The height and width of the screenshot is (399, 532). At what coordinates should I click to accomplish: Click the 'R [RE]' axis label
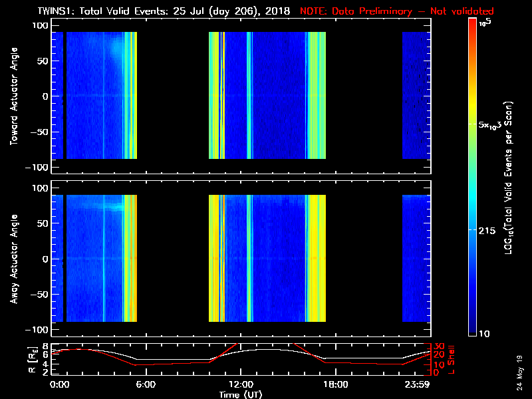tap(33, 360)
